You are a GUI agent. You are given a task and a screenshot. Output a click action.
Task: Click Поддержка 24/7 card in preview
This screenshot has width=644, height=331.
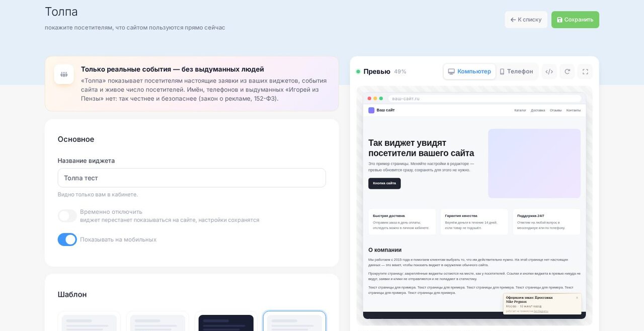pos(546,222)
